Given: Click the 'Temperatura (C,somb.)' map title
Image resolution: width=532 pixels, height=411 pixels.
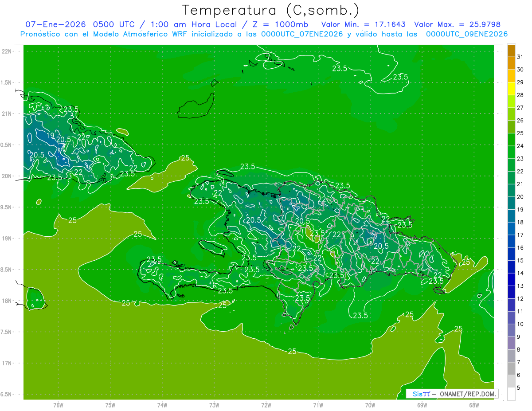Looking at the screenshot, I should click(271, 10).
